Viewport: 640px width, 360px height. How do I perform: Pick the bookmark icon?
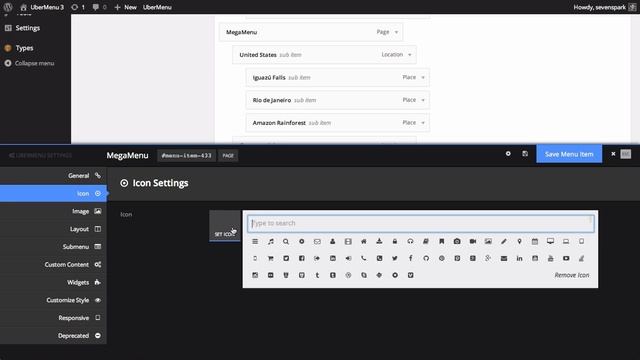pos(442,242)
